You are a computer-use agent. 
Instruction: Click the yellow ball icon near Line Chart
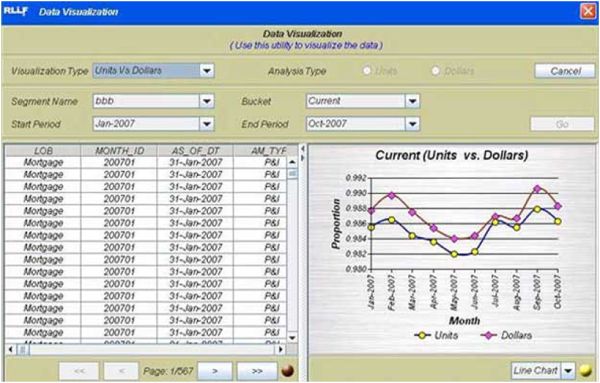(x=585, y=370)
